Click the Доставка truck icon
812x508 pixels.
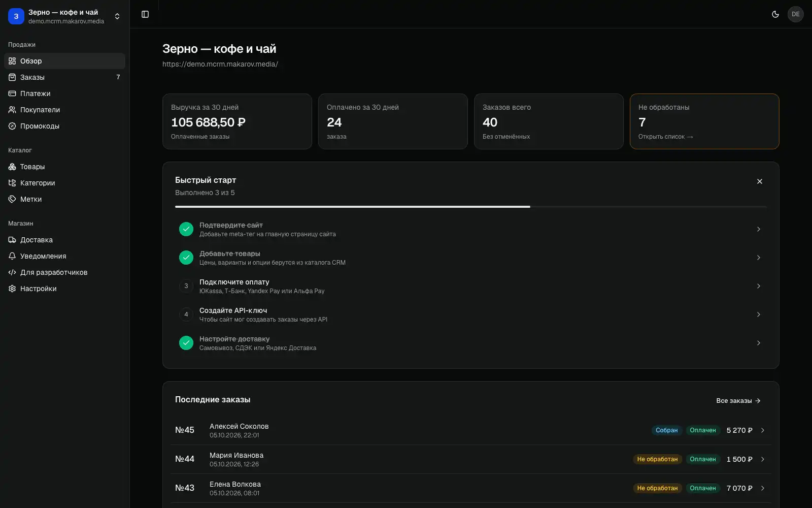point(12,240)
